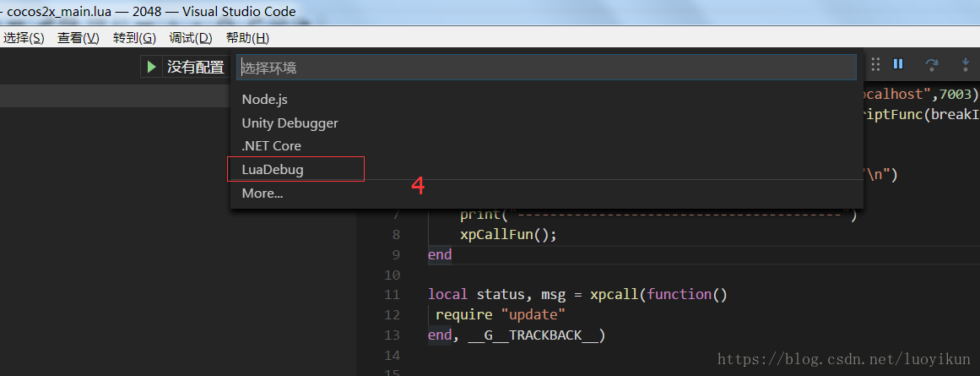This screenshot has width=980, height=376.
Task: Focus the 选择环境 input field
Action: point(546,67)
